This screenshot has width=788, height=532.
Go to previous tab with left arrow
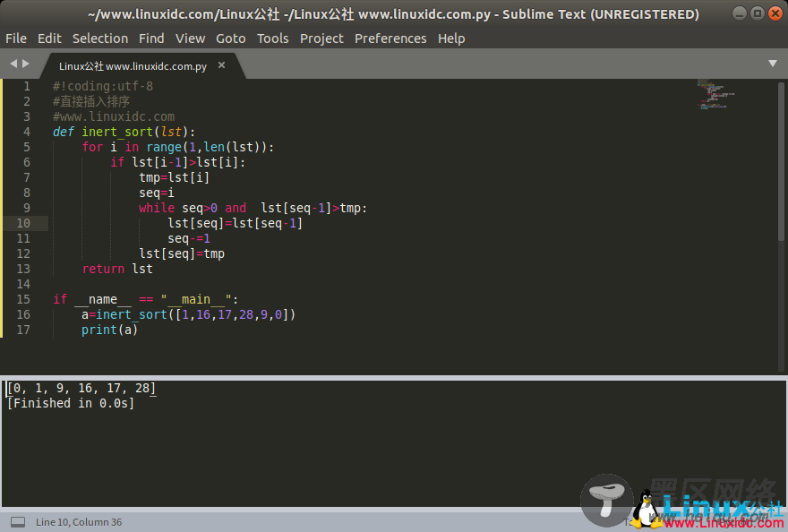13,64
